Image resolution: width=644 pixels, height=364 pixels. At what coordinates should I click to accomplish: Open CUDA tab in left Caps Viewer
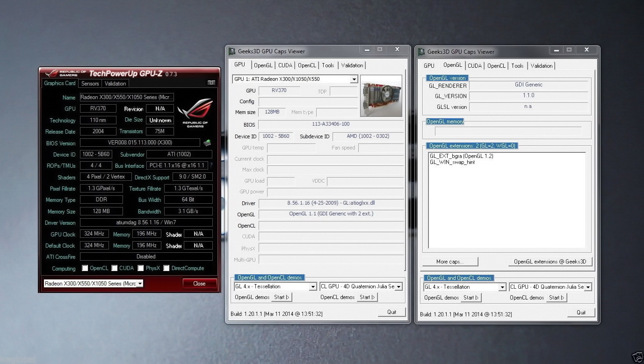pyautogui.click(x=285, y=65)
